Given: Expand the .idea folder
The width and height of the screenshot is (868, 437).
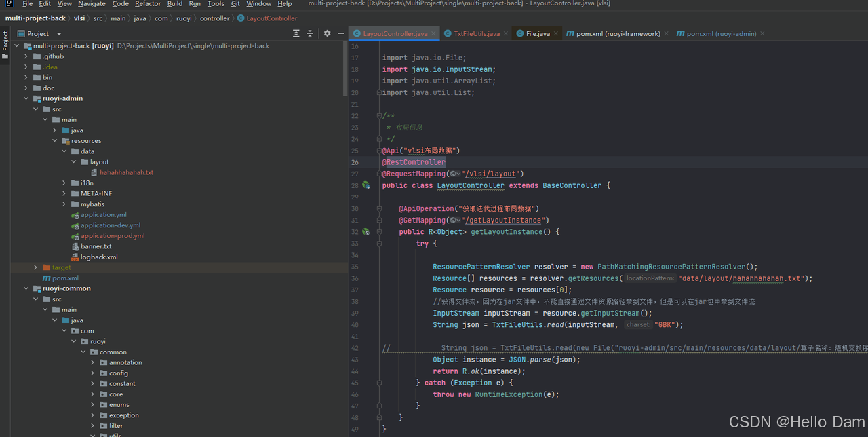Looking at the screenshot, I should (x=26, y=66).
